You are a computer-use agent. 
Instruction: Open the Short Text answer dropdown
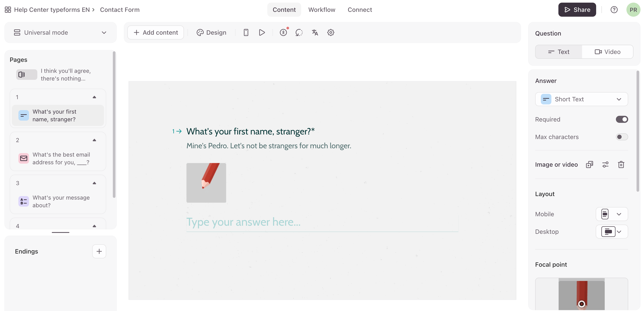(581, 99)
